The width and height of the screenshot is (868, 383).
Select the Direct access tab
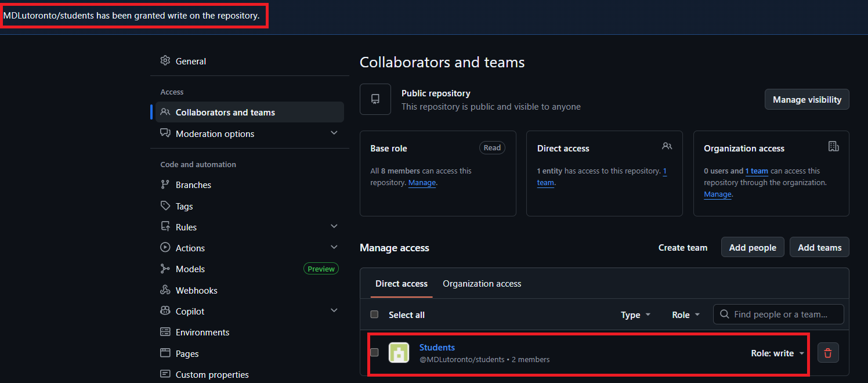(x=401, y=283)
